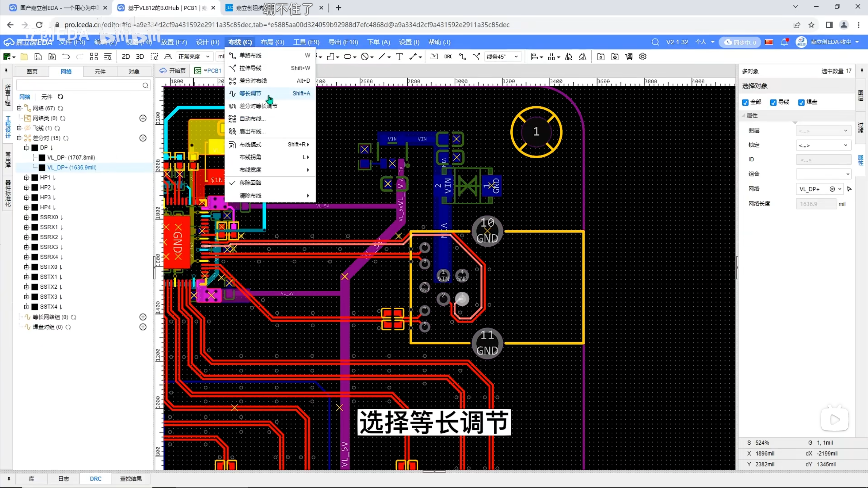Toggle the 导线 checkbox
The height and width of the screenshot is (488, 868).
tap(773, 102)
